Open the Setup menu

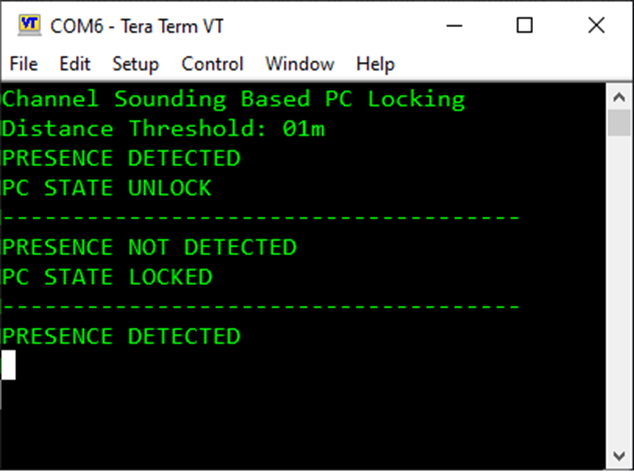pyautogui.click(x=135, y=64)
